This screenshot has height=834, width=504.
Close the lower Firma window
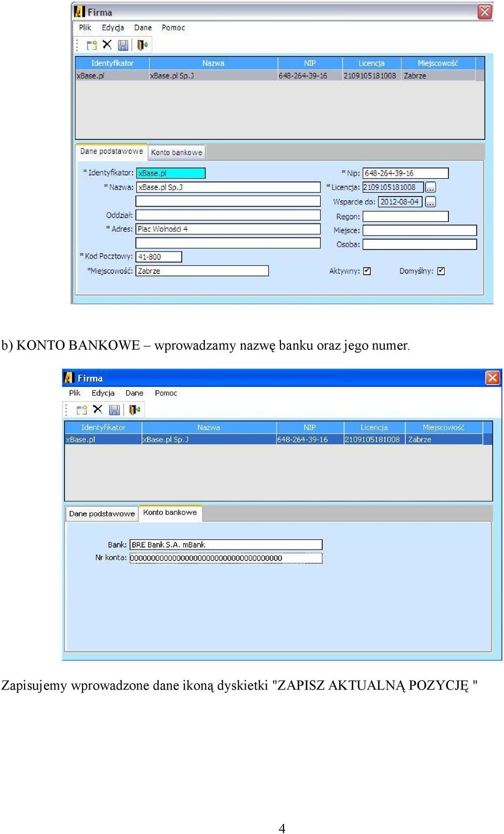[x=492, y=378]
